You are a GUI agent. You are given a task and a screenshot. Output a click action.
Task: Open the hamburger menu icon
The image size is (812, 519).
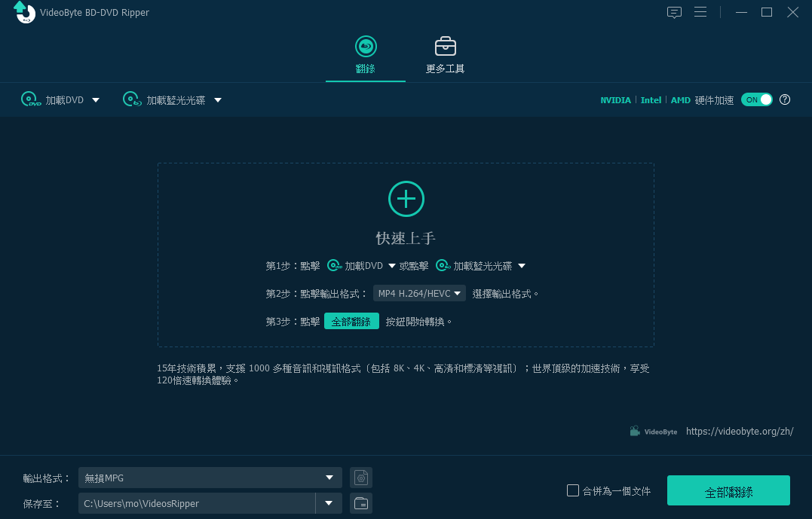[x=700, y=12]
